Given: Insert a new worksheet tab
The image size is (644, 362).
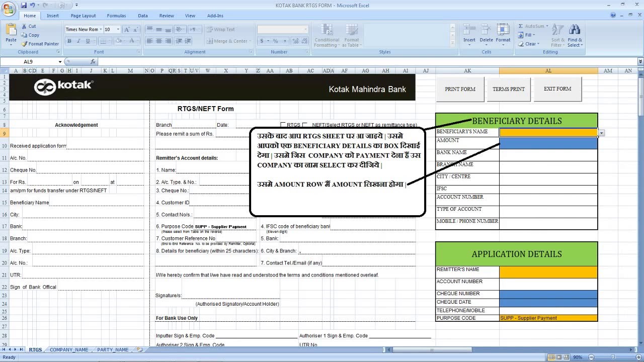Looking at the screenshot, I should (139, 349).
